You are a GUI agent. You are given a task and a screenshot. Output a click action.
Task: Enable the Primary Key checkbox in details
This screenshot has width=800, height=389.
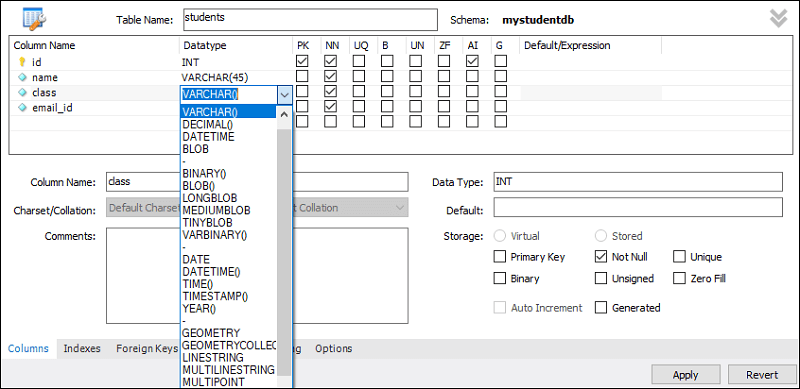(x=500, y=257)
